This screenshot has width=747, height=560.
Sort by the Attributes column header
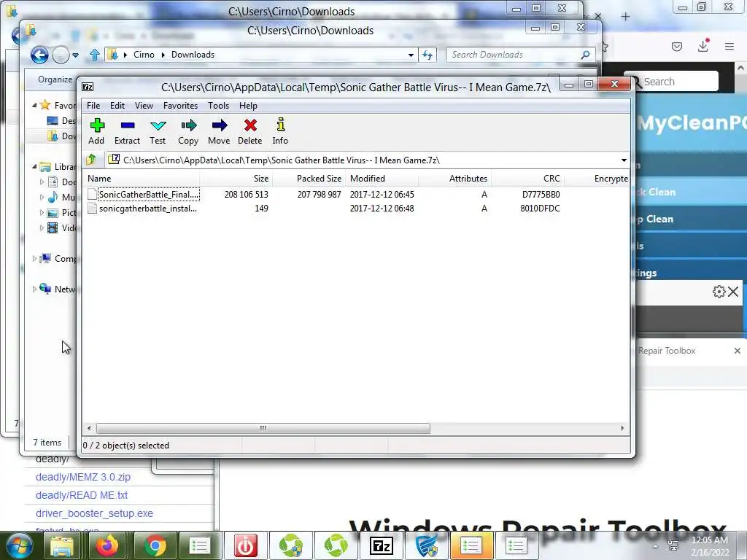coord(455,179)
